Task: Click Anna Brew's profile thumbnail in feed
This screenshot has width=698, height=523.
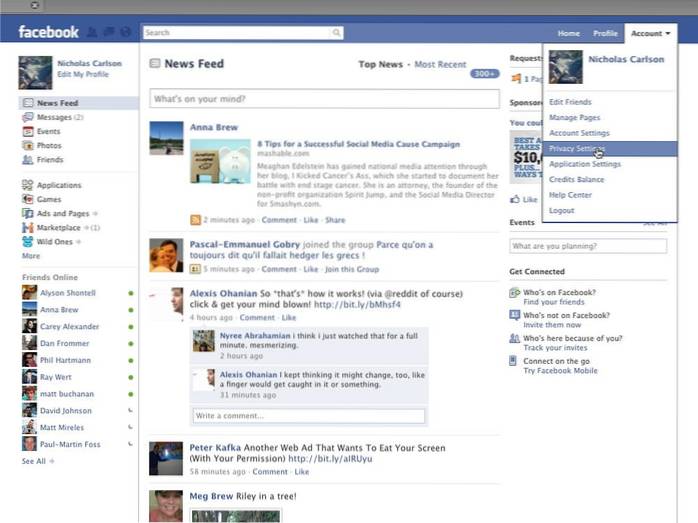Action: pos(166,137)
